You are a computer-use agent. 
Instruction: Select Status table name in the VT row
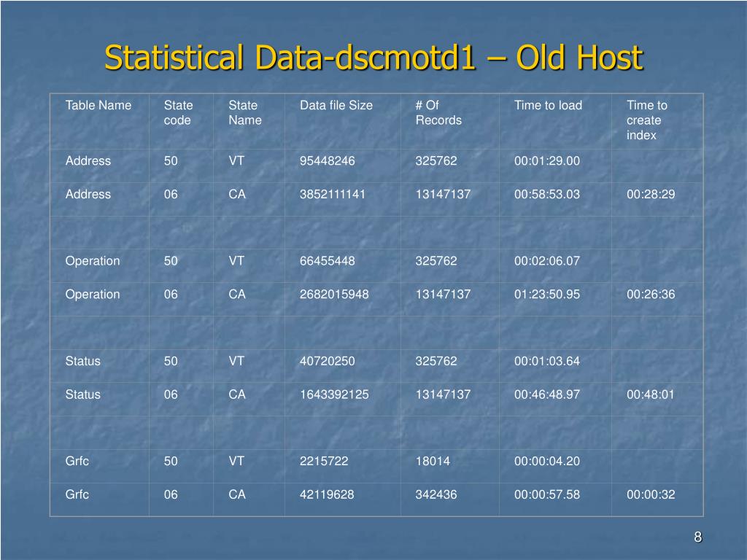coord(83,361)
